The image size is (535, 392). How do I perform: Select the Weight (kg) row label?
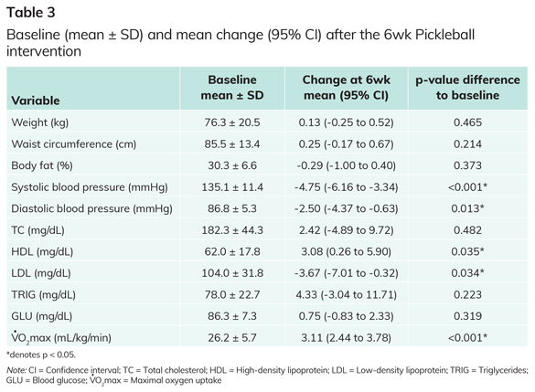pos(40,122)
